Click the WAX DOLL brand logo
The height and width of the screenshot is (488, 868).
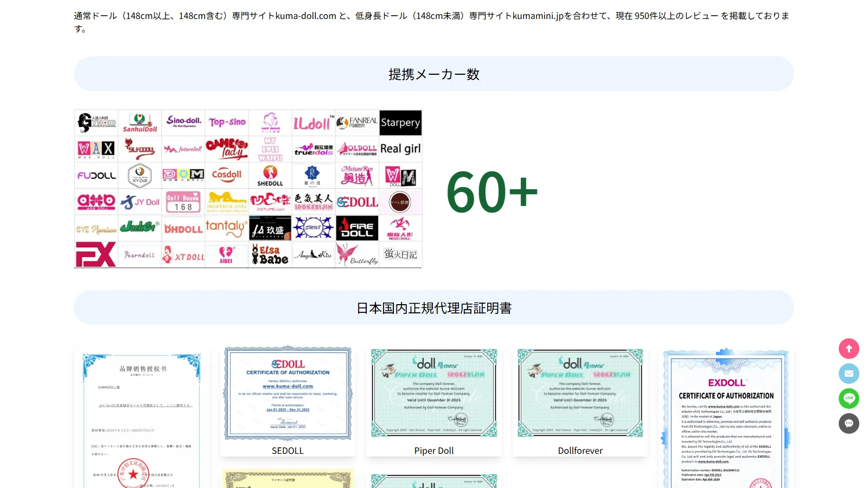pos(96,149)
